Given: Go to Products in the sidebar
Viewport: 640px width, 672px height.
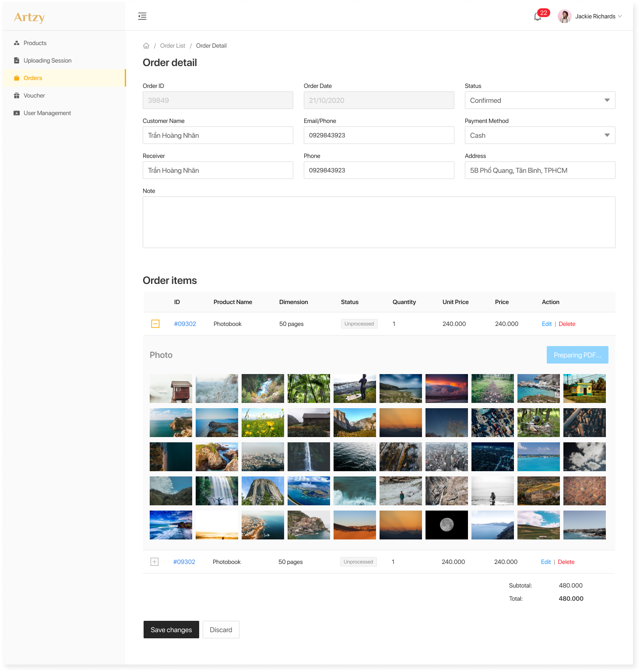Looking at the screenshot, I should click(64, 43).
